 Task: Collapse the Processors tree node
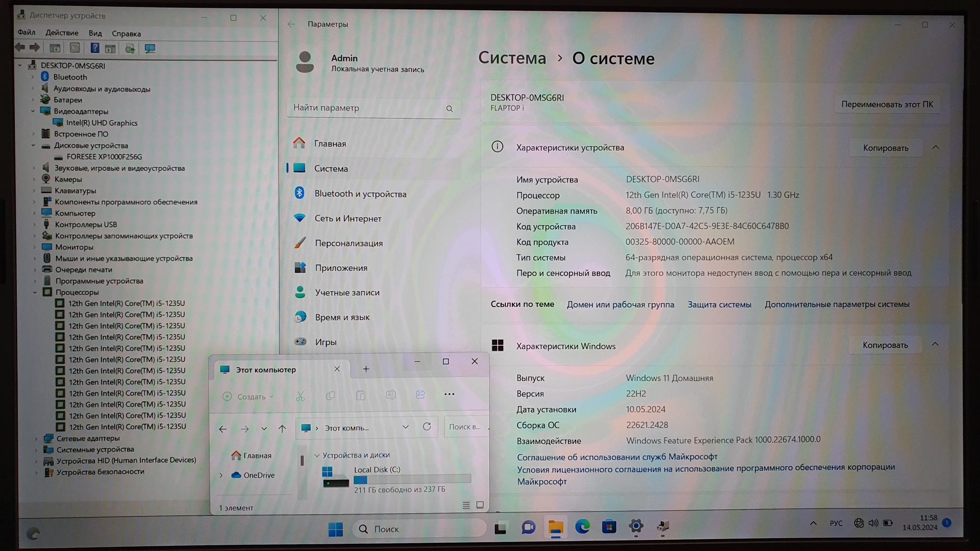click(x=35, y=292)
